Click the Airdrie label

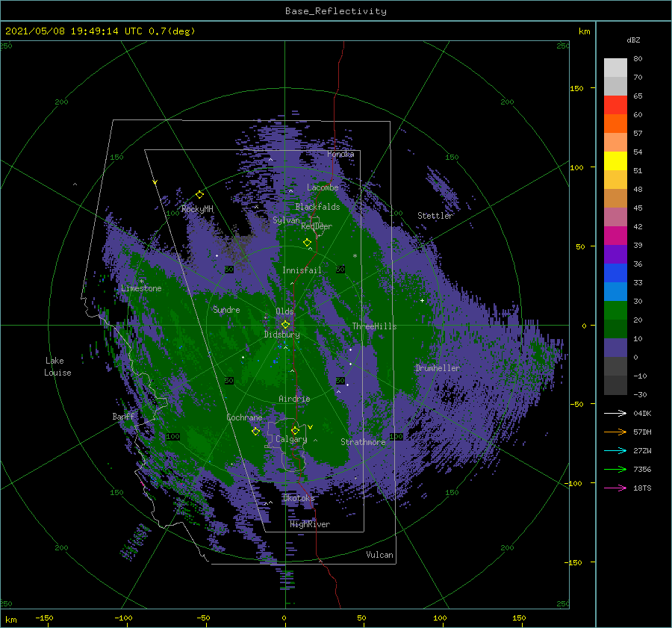294,399
